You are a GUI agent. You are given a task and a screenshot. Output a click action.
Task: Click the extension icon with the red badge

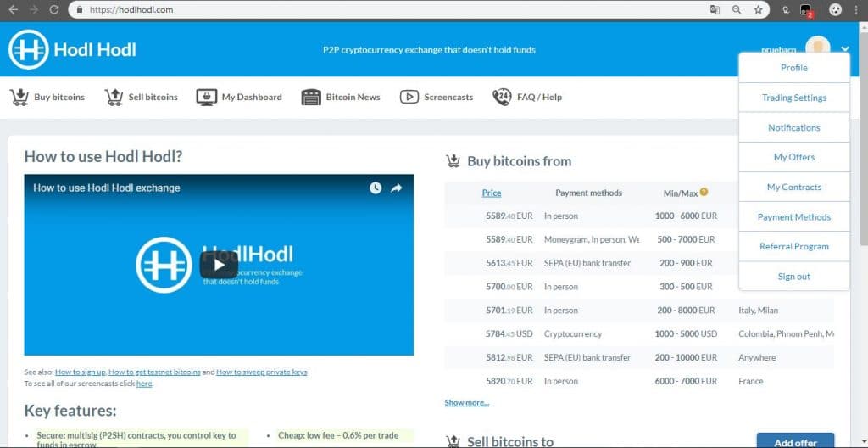(806, 10)
